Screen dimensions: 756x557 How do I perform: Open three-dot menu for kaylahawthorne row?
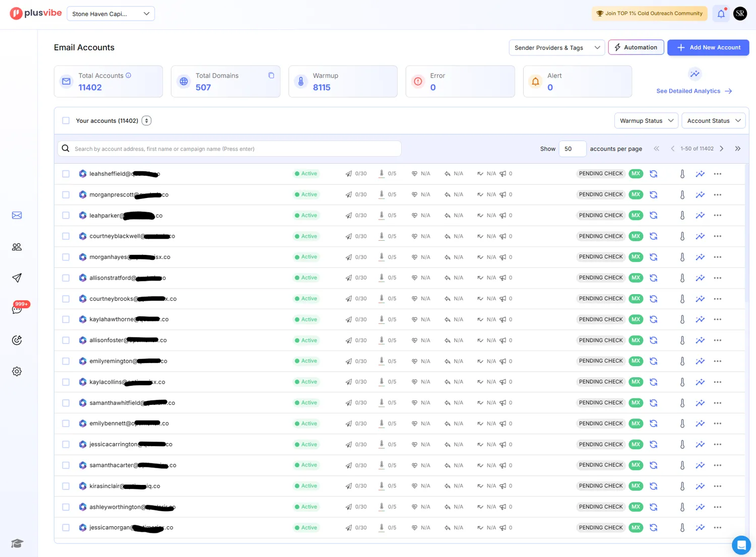(718, 320)
